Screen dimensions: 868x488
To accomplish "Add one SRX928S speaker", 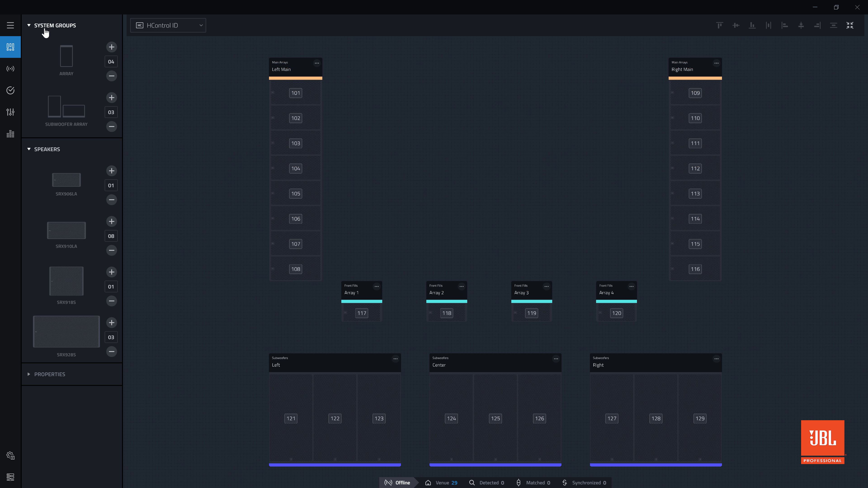I will pyautogui.click(x=111, y=323).
